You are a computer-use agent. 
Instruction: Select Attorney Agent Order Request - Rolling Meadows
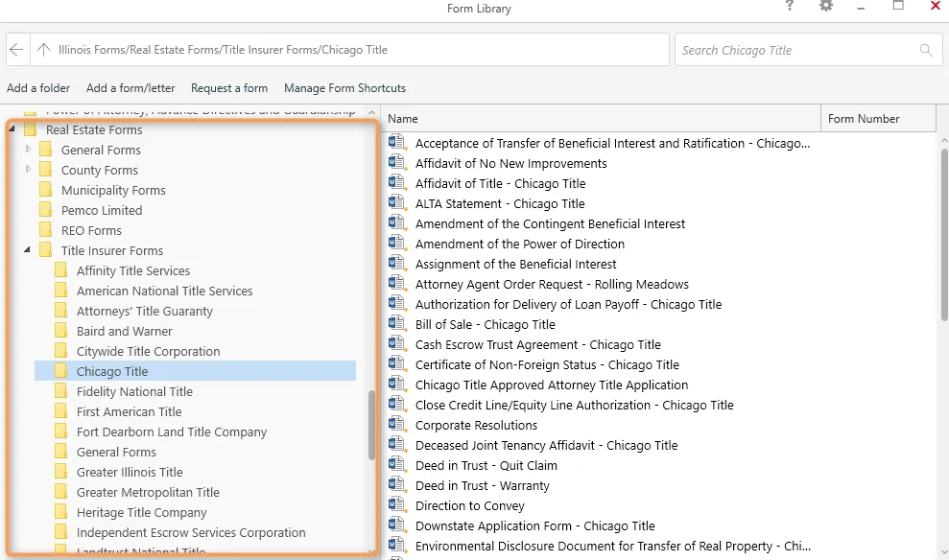(x=552, y=284)
